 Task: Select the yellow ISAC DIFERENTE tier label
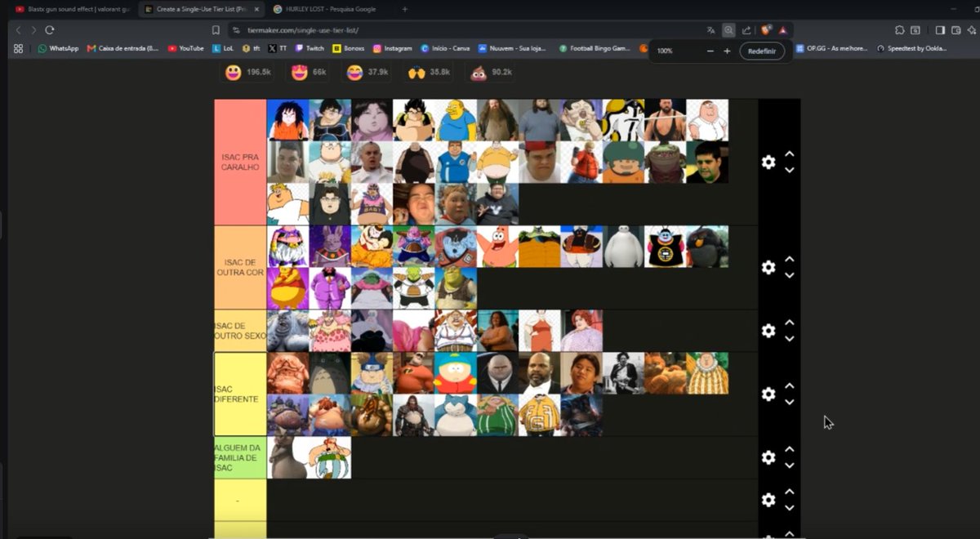(x=240, y=394)
